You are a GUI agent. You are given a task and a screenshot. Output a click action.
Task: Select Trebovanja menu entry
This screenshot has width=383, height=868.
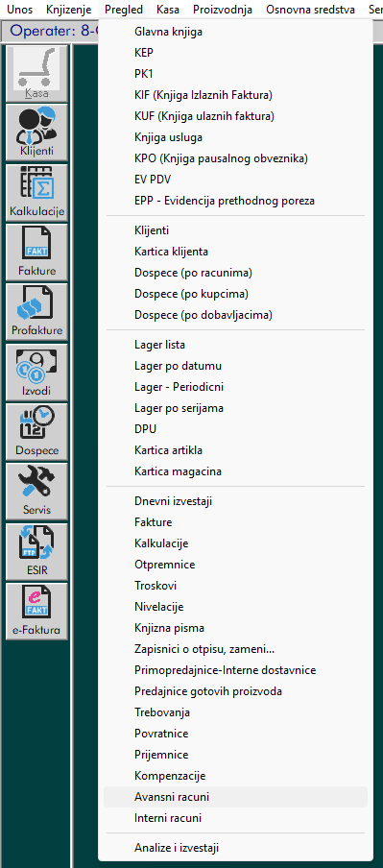[x=235, y=711]
